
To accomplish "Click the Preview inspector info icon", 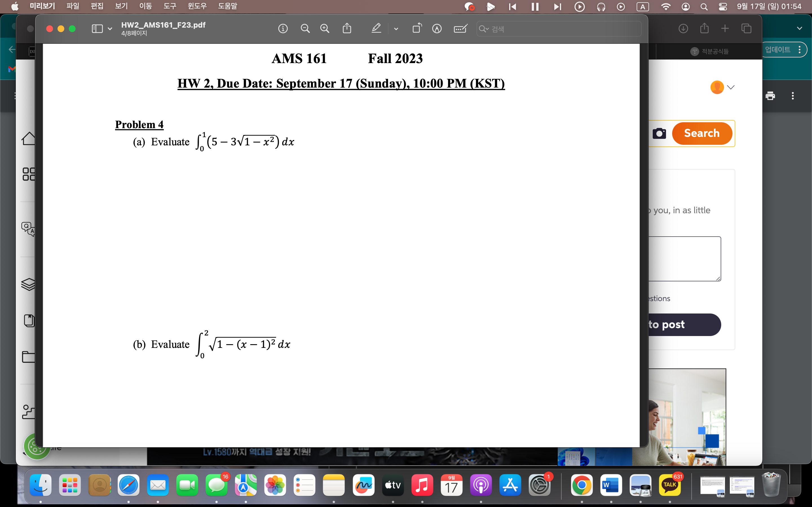I will [283, 29].
